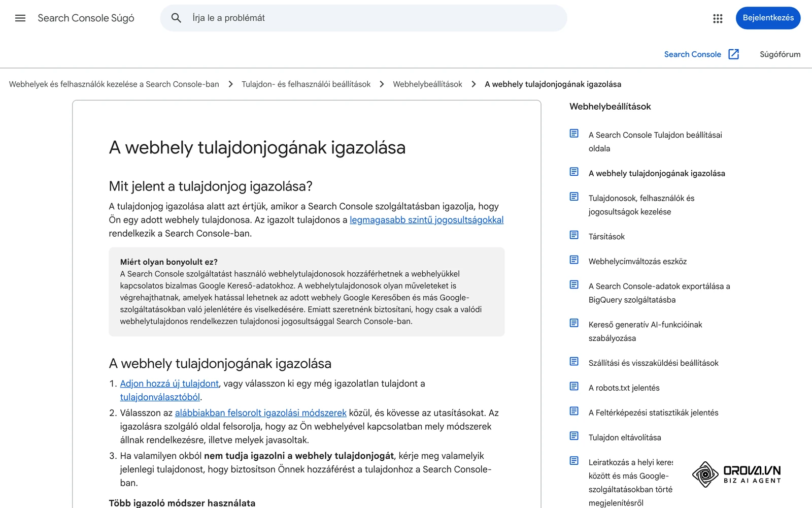Open sidebar item Tulajdonosok, felhasználók és jogosultságok kezelése
The width and height of the screenshot is (812, 508).
641,205
